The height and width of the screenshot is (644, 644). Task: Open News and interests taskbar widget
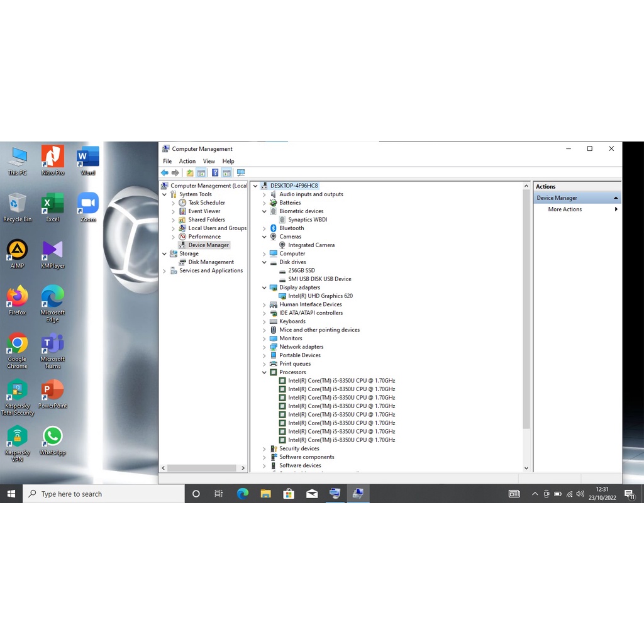pos(514,494)
